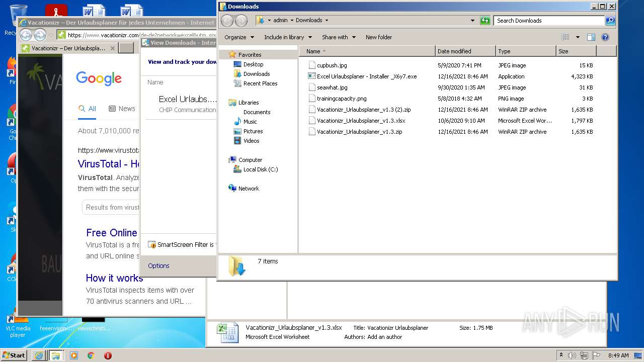This screenshot has height=362, width=644.
Task: Open the Free Online result link
Action: pos(112,233)
